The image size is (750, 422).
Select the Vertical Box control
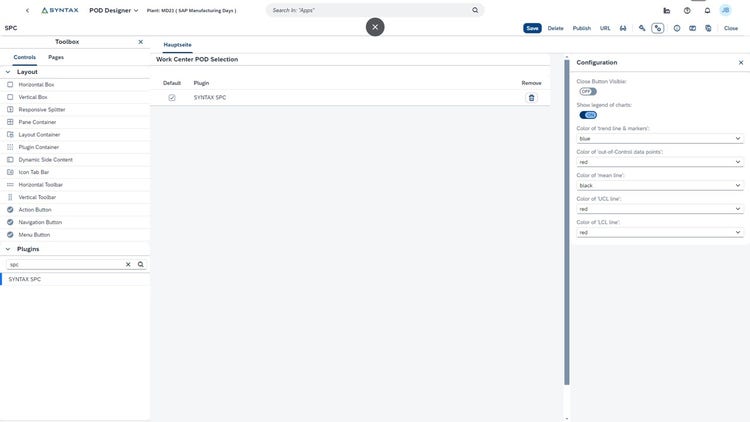tap(75, 97)
